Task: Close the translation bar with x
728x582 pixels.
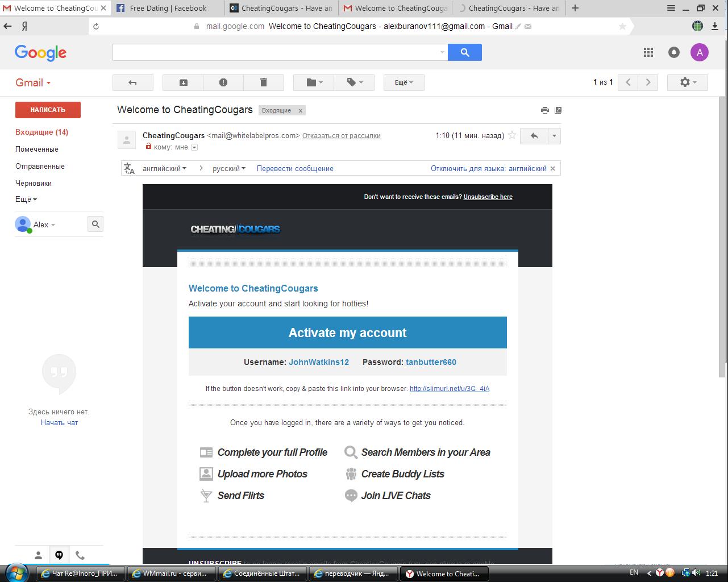Action: point(554,168)
